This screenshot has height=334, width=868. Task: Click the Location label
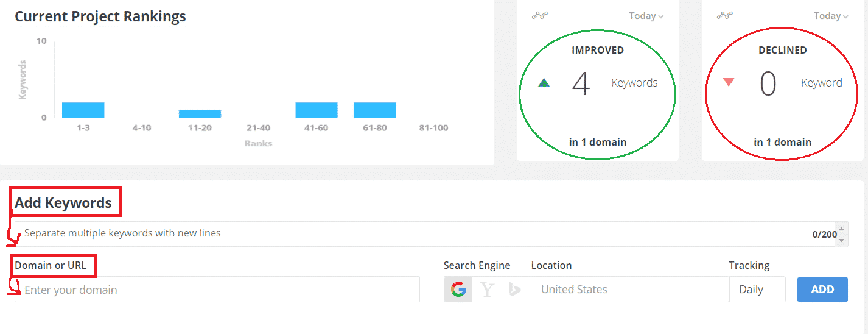click(551, 265)
